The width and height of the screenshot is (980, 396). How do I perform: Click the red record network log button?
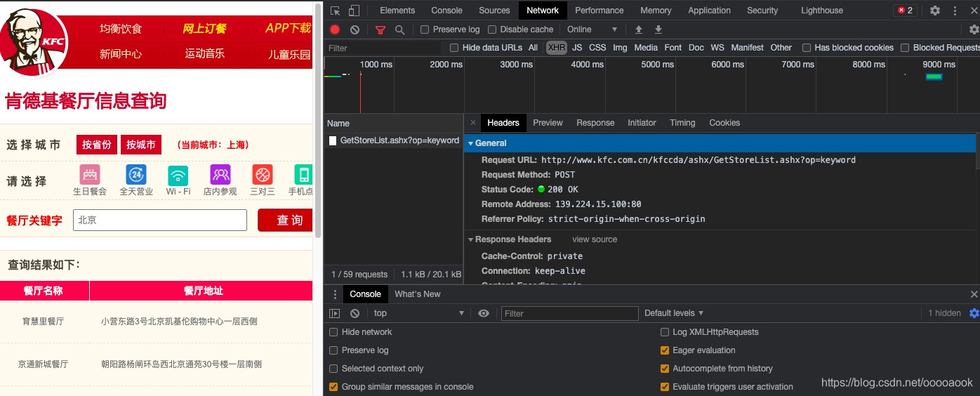coord(335,29)
